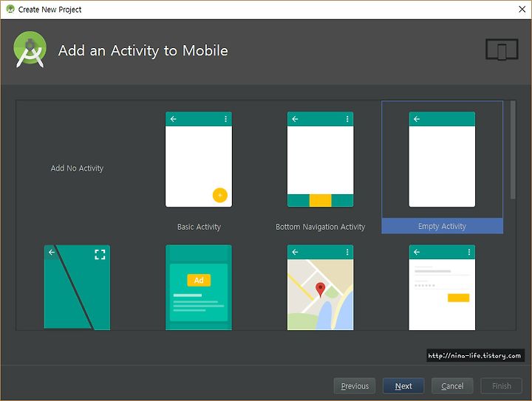
Task: Click the Android Studio logo icon
Action: coord(30,49)
